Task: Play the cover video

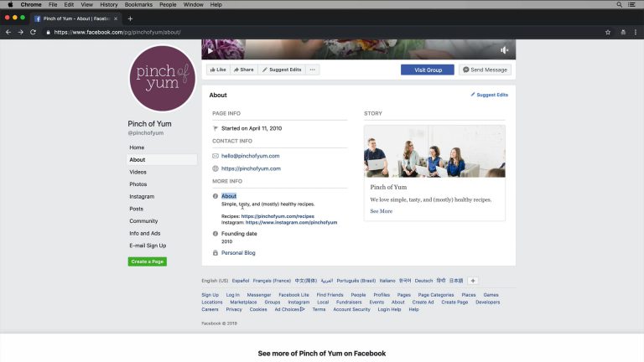Action: point(210,51)
